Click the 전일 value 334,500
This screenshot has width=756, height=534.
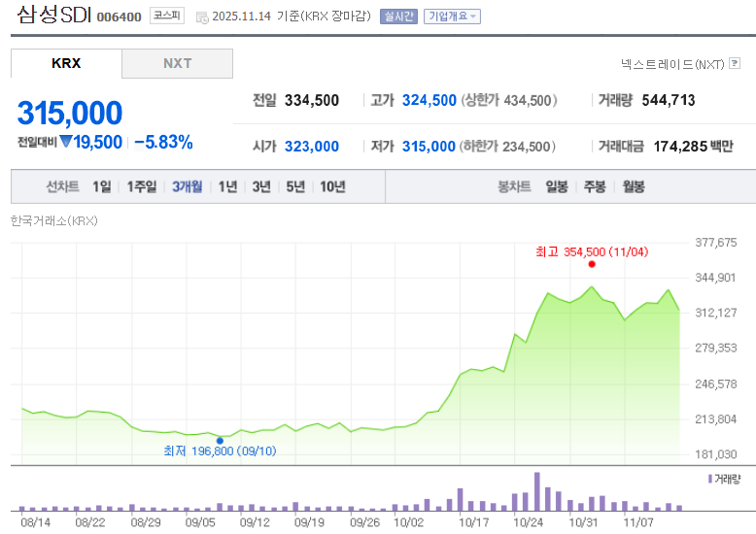[x=312, y=100]
